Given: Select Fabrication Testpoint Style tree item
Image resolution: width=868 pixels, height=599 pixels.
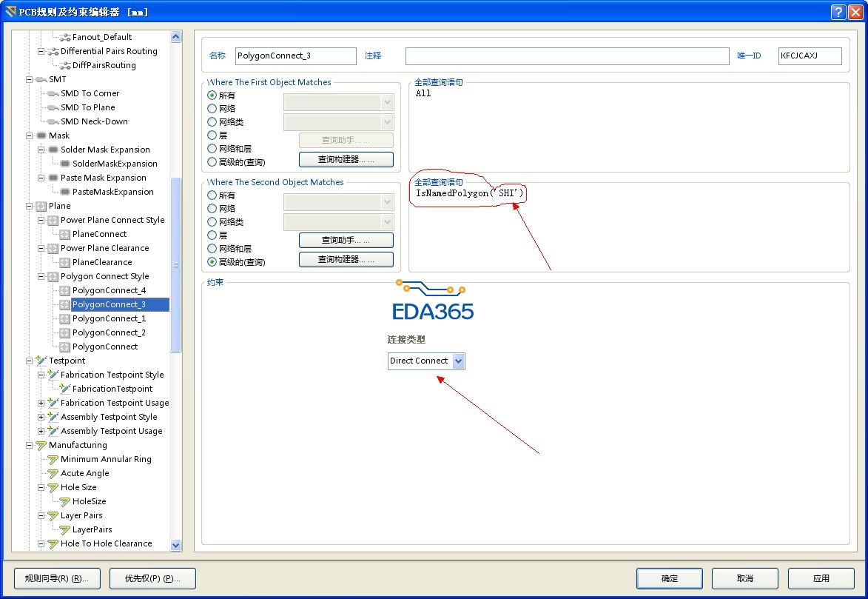Looking at the screenshot, I should 112,375.
